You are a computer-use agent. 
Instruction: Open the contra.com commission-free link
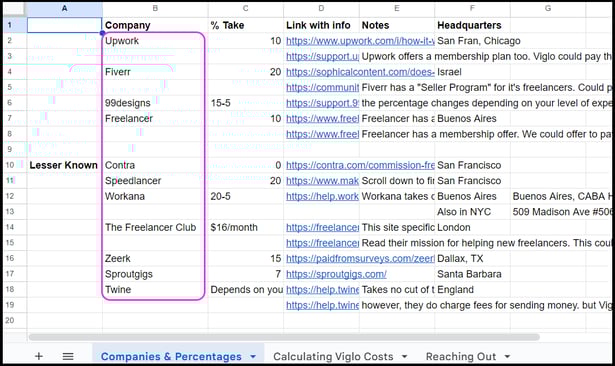pos(360,165)
